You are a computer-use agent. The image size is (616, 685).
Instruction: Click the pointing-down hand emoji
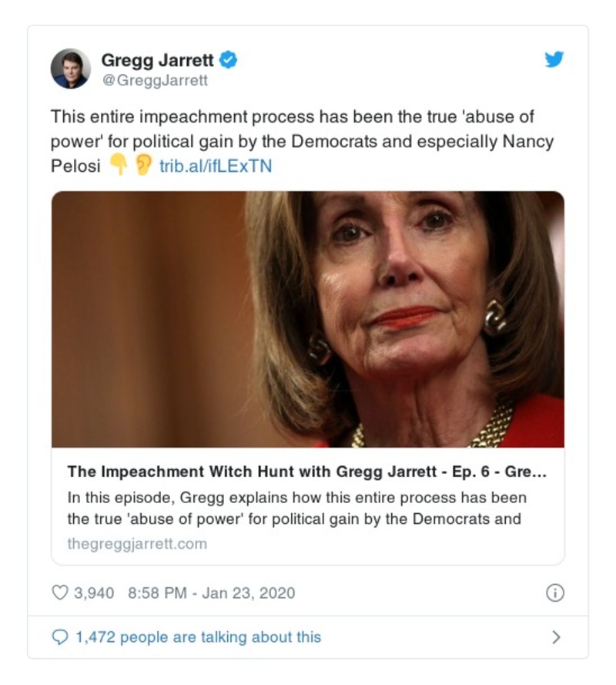click(x=118, y=165)
